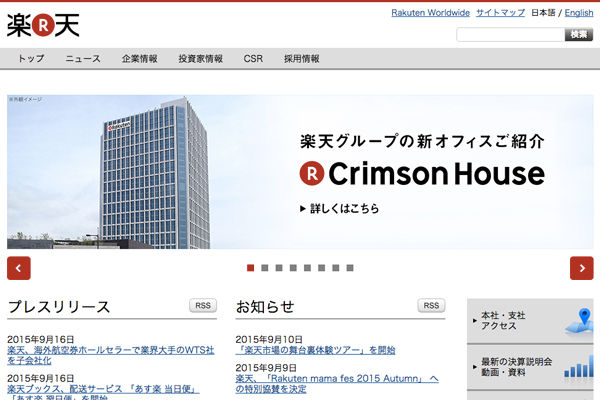Switch language to English
This screenshot has height=400, width=600.
tap(579, 13)
